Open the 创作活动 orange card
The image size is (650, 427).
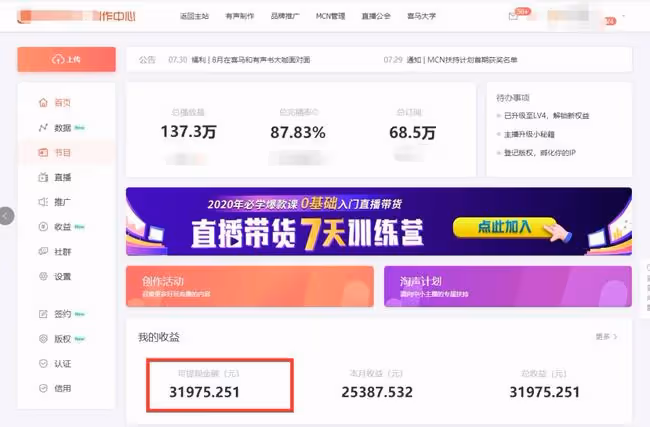[250, 286]
